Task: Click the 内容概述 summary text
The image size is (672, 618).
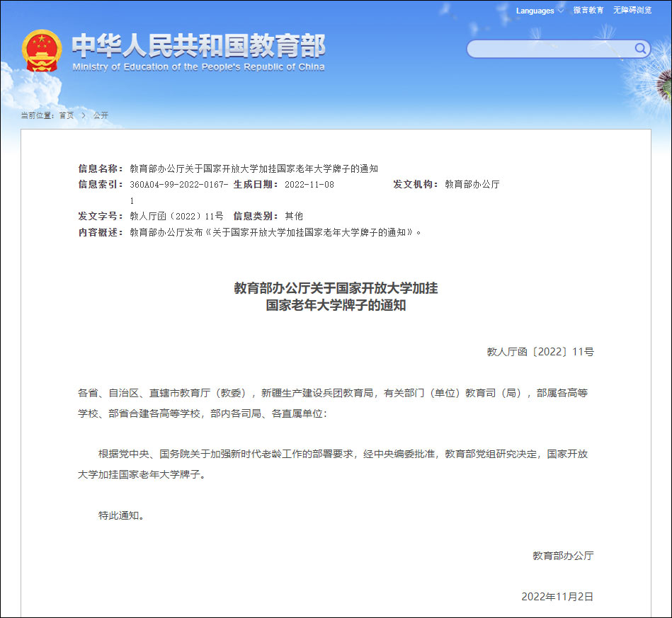Action: (x=275, y=232)
